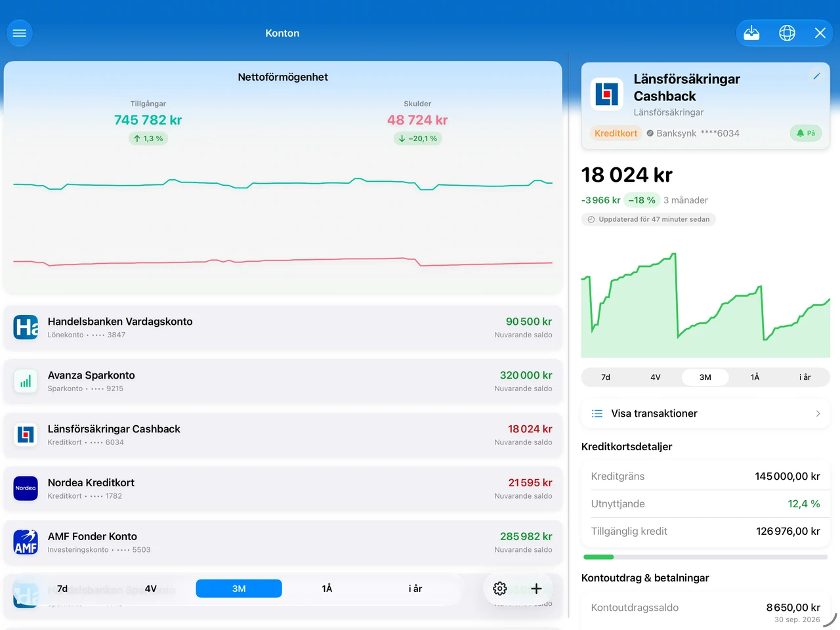Image resolution: width=840 pixels, height=630 pixels.
Task: Select 7d range in bottom net worth bar
Action: tap(62, 589)
